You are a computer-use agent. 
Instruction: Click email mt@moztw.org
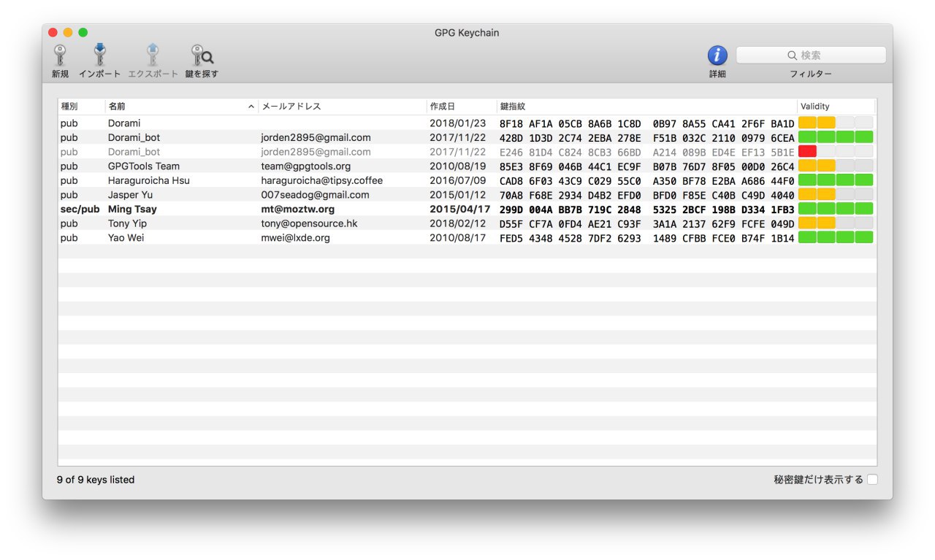(298, 209)
